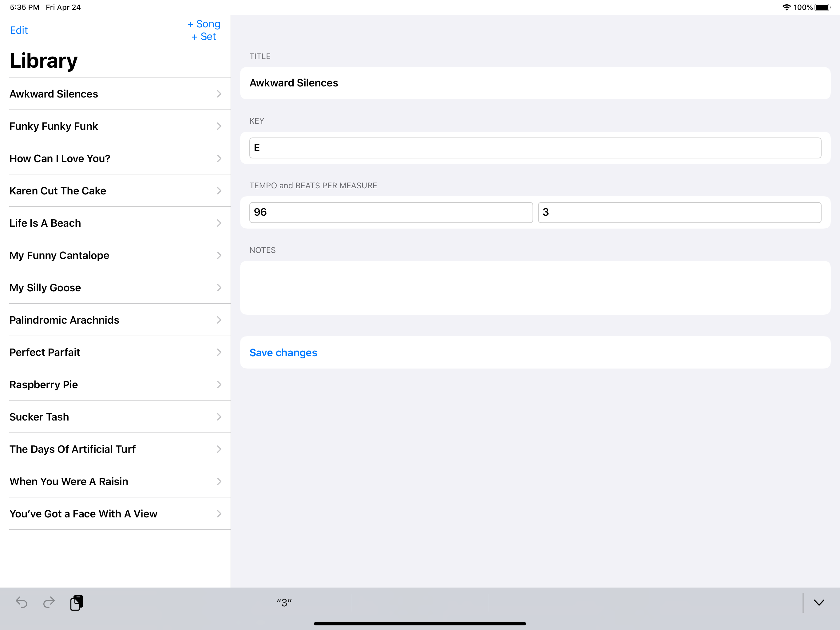
Task: Click the tempo field showing 96
Action: (x=391, y=212)
